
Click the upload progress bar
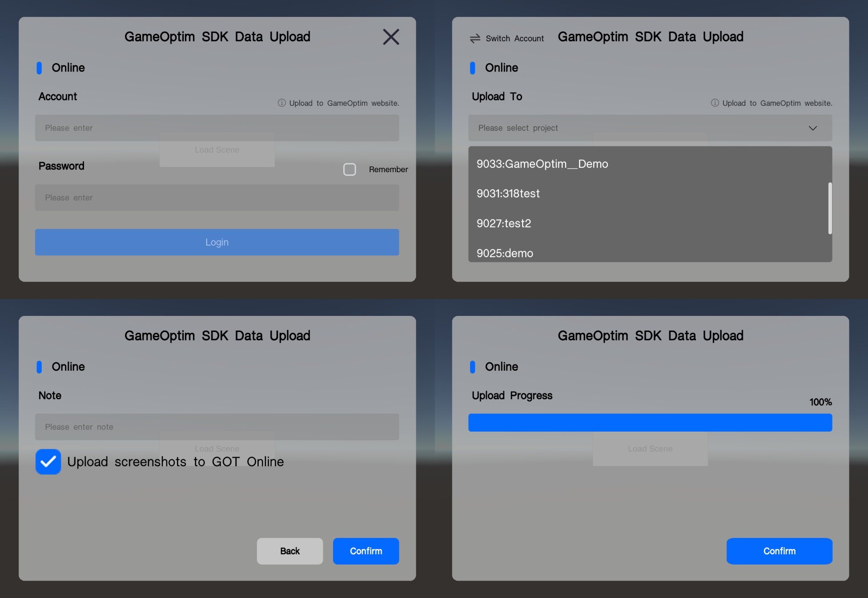(x=650, y=423)
